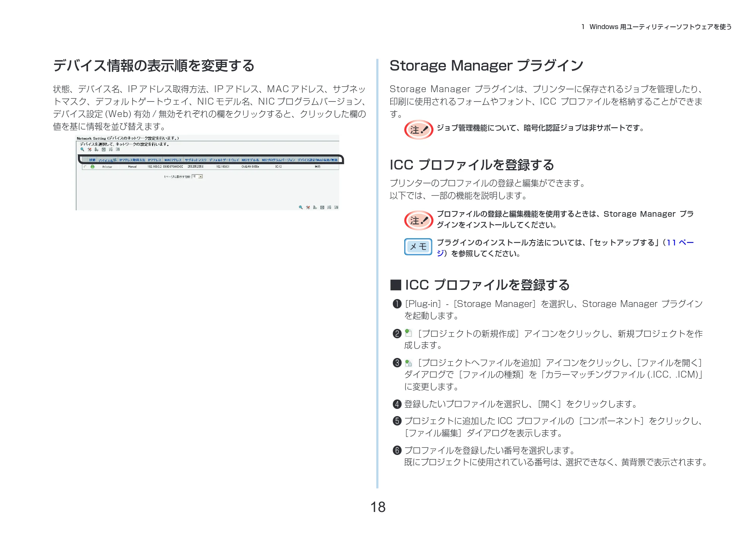Viewport: 756px width, 535px height.
Task: Click the page number 18
Action: point(378,507)
